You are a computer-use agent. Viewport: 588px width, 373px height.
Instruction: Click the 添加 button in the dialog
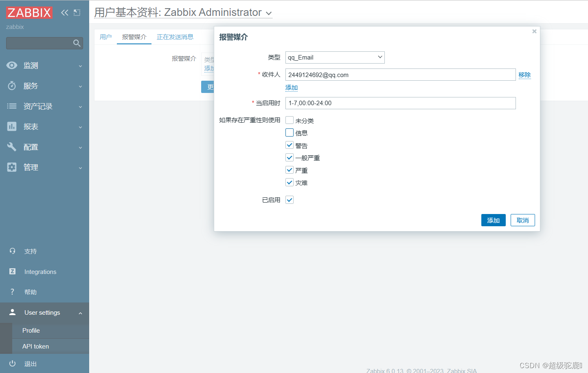(x=493, y=220)
